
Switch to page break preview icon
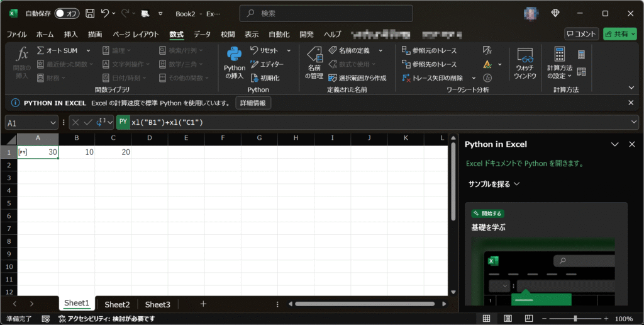point(529,319)
